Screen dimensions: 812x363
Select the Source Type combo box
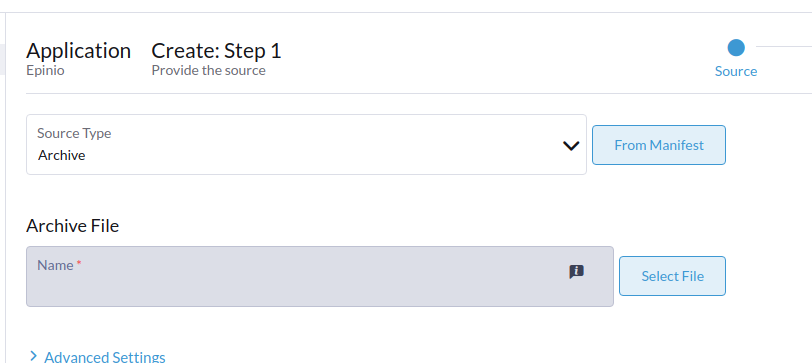307,144
